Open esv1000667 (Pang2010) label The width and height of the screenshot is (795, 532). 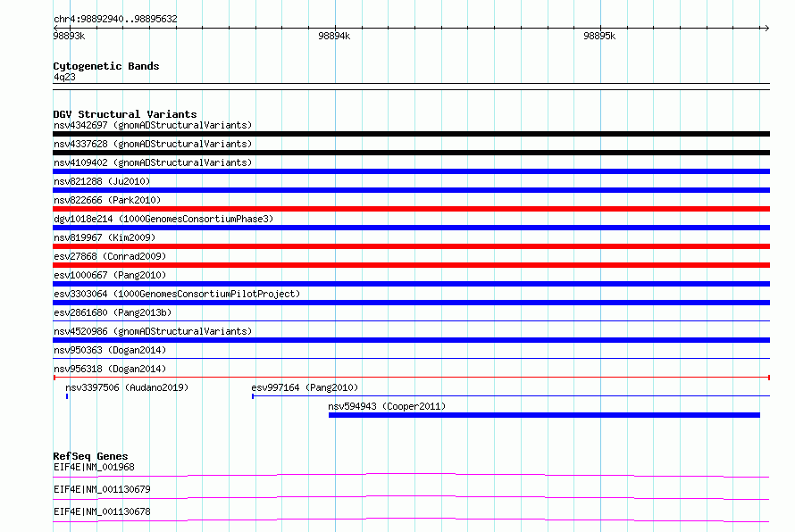[x=110, y=275]
